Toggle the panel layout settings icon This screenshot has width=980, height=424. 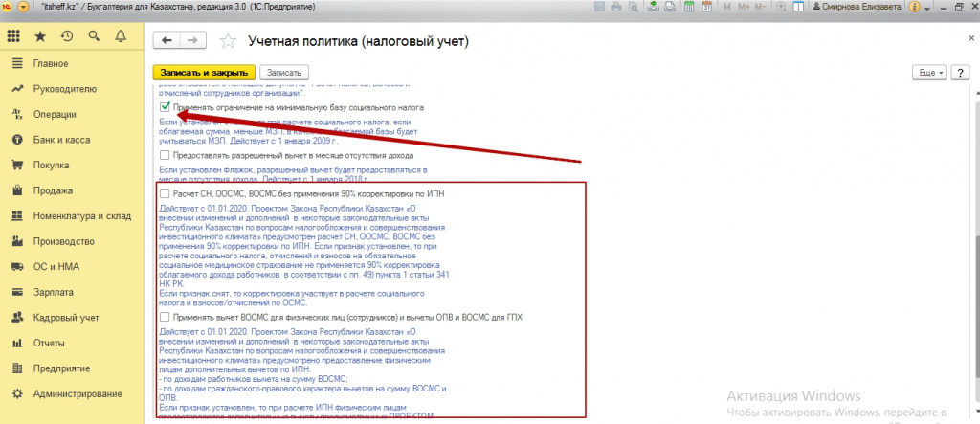click(798, 7)
